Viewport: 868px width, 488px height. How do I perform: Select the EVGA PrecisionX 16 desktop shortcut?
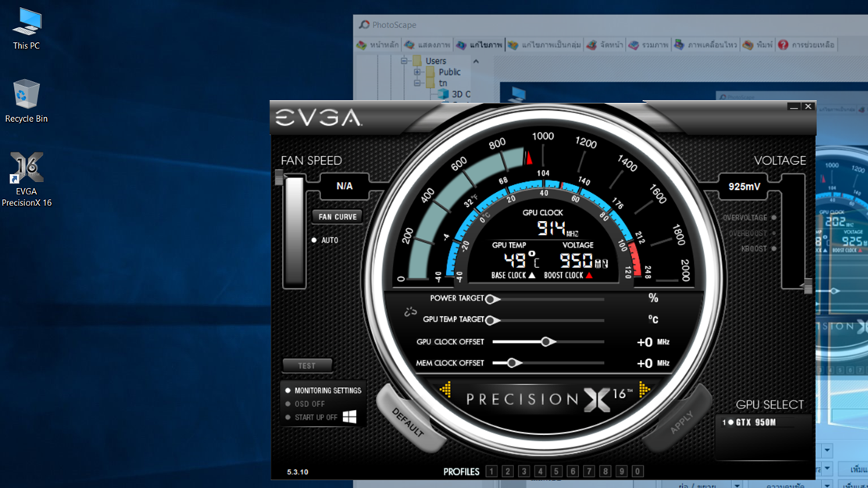[27, 180]
